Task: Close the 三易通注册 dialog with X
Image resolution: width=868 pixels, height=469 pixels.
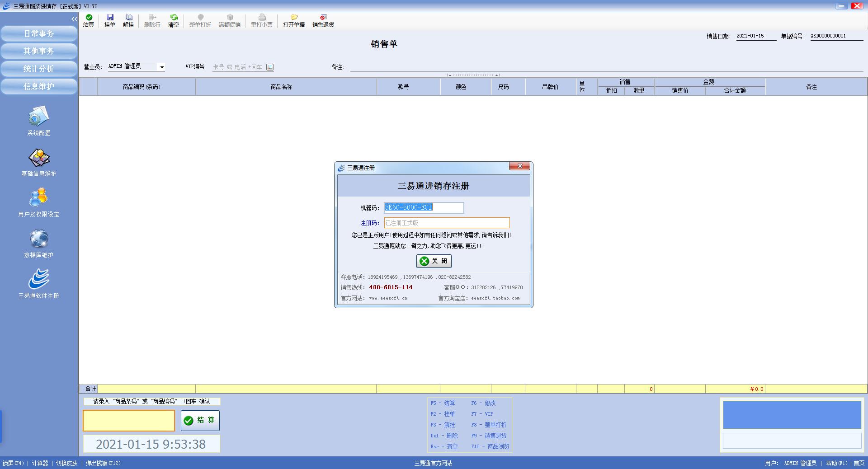Action: pos(520,166)
